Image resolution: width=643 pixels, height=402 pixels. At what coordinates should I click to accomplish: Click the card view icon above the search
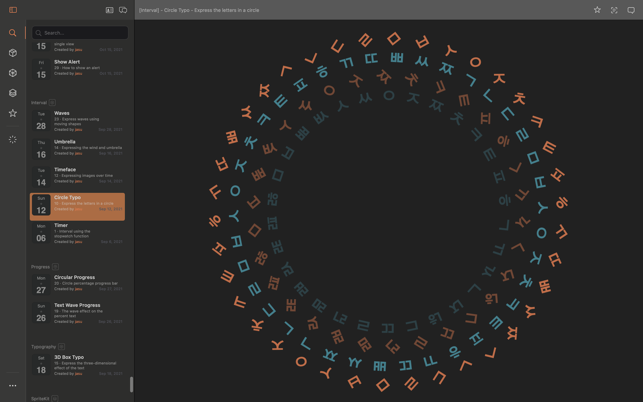coord(109,10)
